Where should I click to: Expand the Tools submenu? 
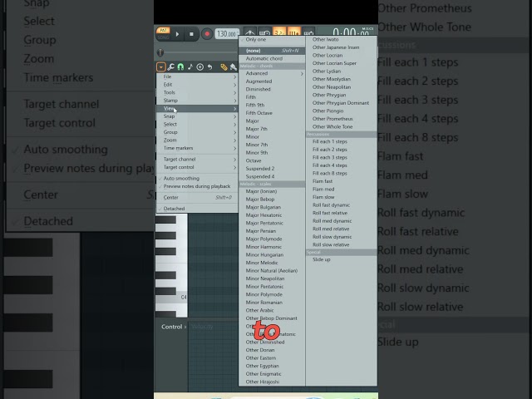tap(197, 92)
